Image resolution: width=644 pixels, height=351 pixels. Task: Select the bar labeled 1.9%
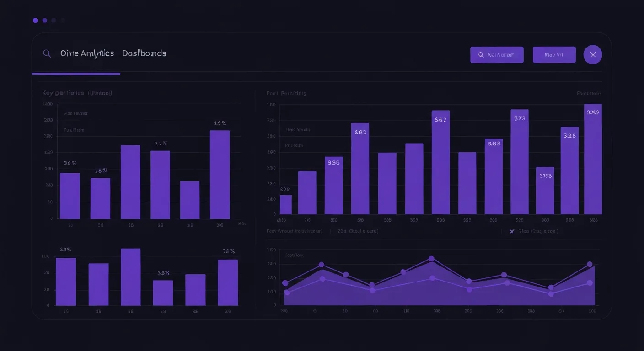pyautogui.click(x=220, y=175)
